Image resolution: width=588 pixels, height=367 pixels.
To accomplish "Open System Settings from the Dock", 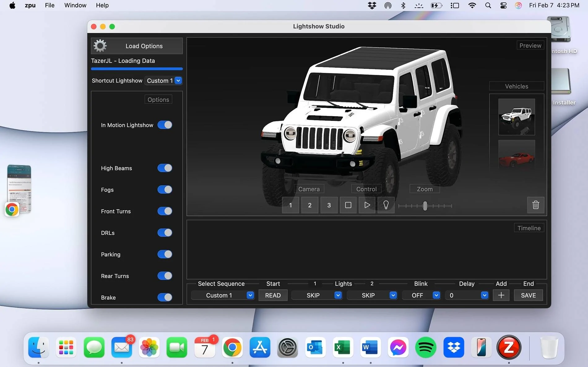I will tap(288, 347).
